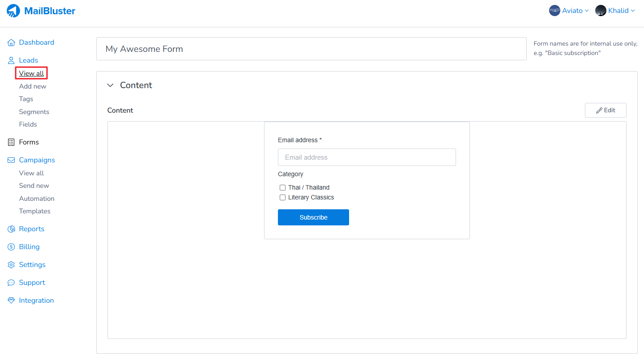Click the Campaigns envelope icon
This screenshot has height=360, width=644.
pyautogui.click(x=11, y=160)
